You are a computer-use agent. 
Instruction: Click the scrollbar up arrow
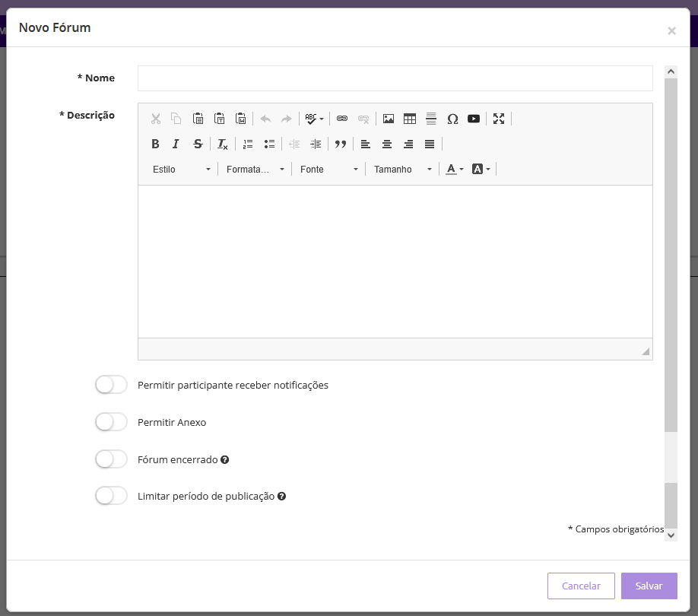[671, 71]
